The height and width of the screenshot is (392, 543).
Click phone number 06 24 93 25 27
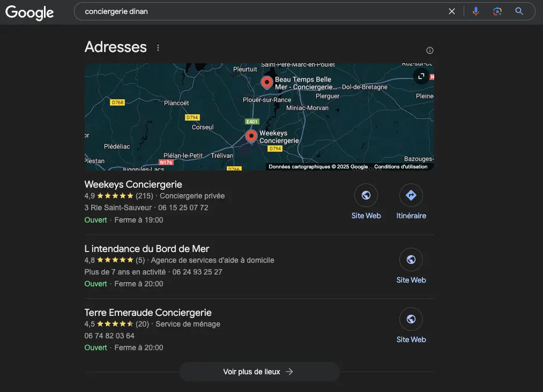(x=197, y=272)
